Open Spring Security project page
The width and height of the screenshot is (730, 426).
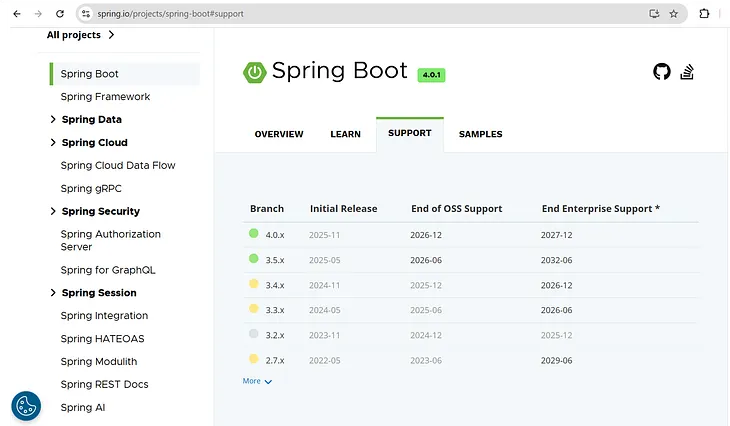coord(101,211)
